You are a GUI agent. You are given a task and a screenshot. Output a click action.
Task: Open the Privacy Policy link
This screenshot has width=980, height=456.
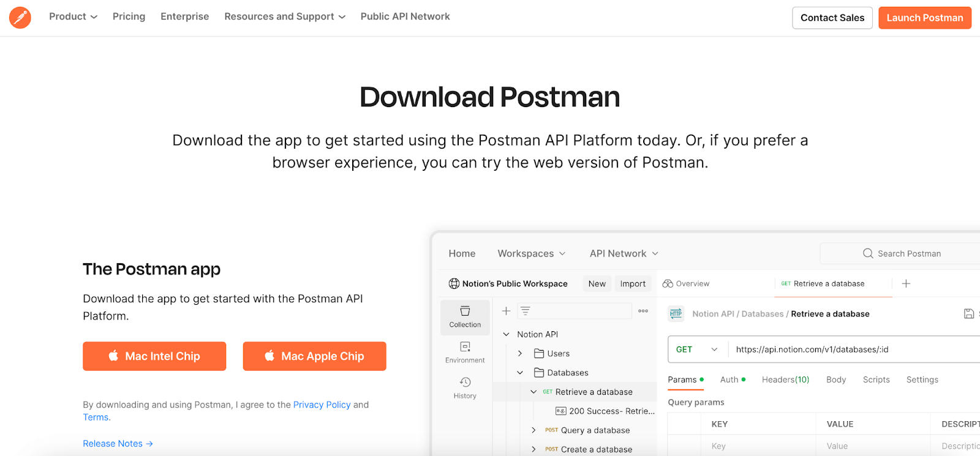pyautogui.click(x=322, y=405)
